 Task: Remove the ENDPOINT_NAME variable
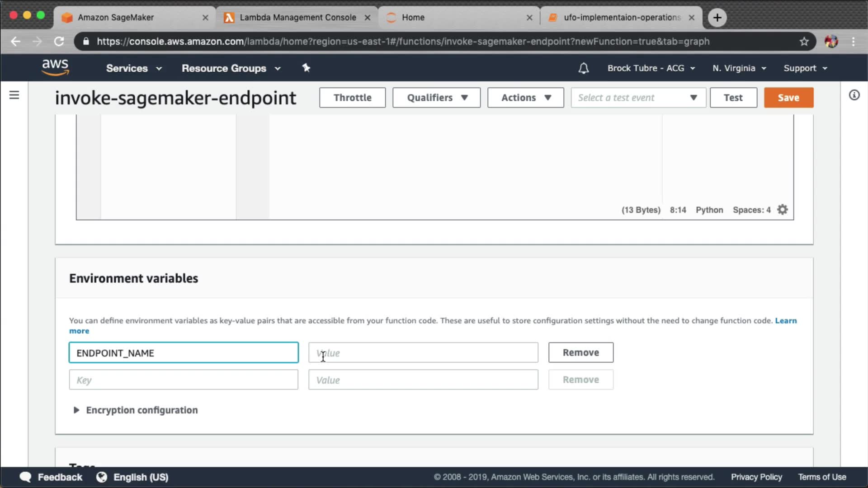[x=580, y=352]
